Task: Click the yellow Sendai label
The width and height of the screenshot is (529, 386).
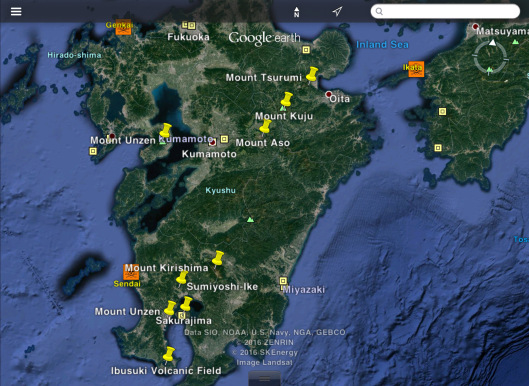Action: pos(127,284)
